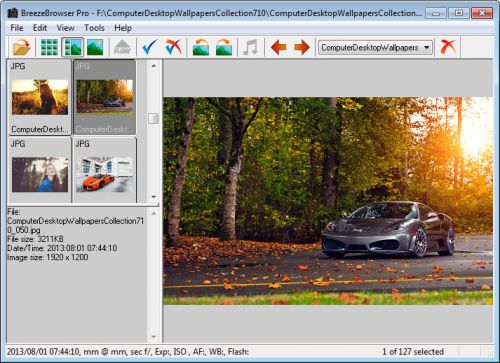Viewport: 500px width, 363px height.
Task: Open the ComputerDesktopWallpapers folder dropdown
Action: [376, 48]
